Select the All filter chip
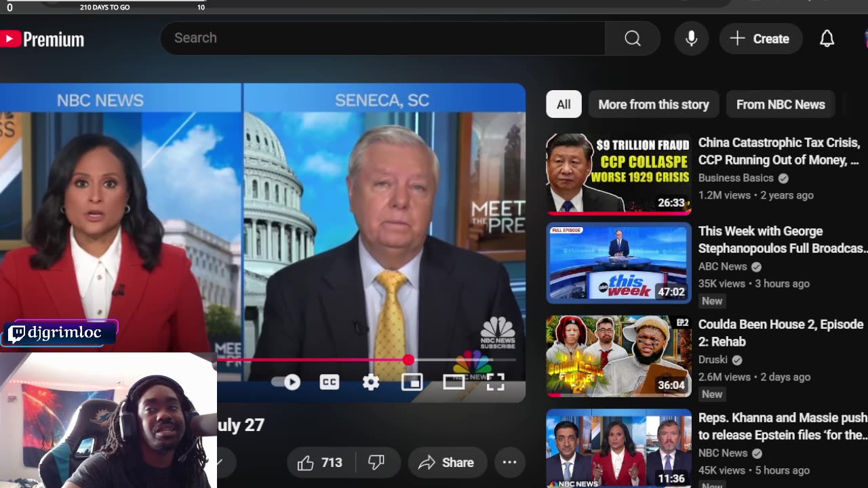The width and height of the screenshot is (868, 488). 564,104
